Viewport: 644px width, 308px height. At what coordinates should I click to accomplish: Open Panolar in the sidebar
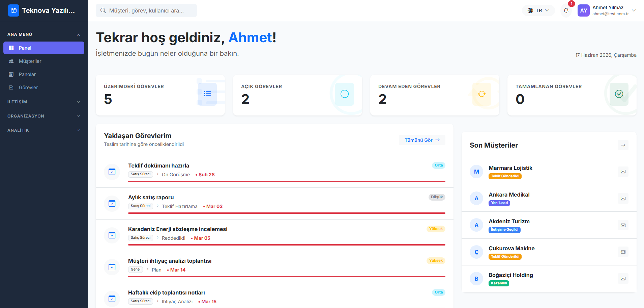[44, 74]
